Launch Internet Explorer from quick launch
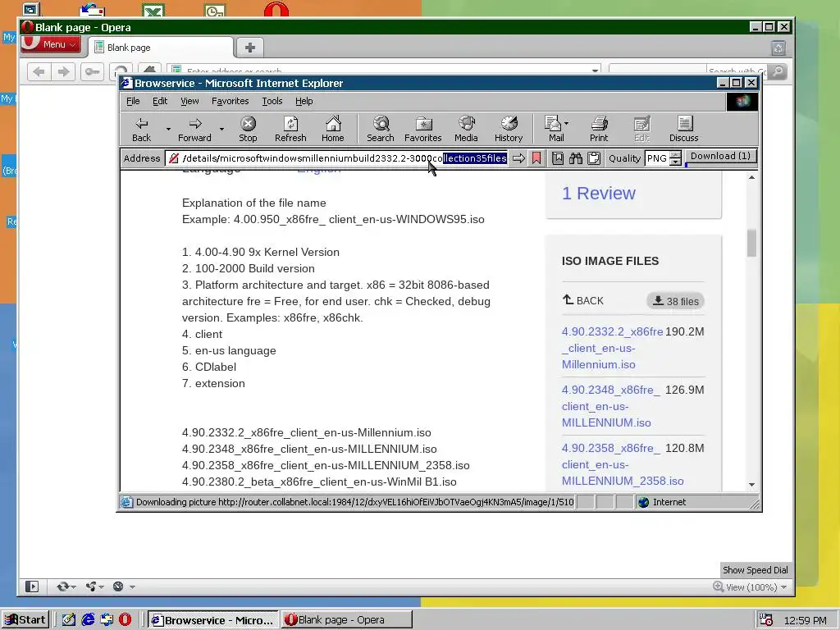This screenshot has width=840, height=630. pos(87,620)
